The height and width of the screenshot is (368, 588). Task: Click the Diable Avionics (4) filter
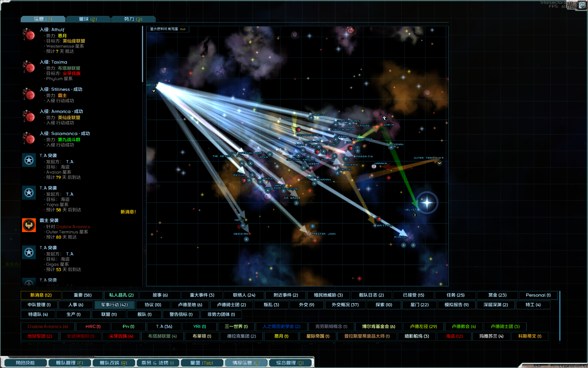[x=48, y=326]
